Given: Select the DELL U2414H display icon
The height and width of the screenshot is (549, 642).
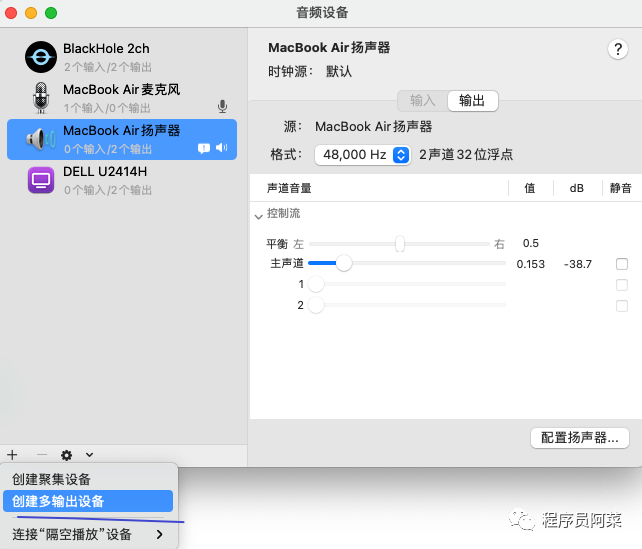Looking at the screenshot, I should click(x=41, y=180).
